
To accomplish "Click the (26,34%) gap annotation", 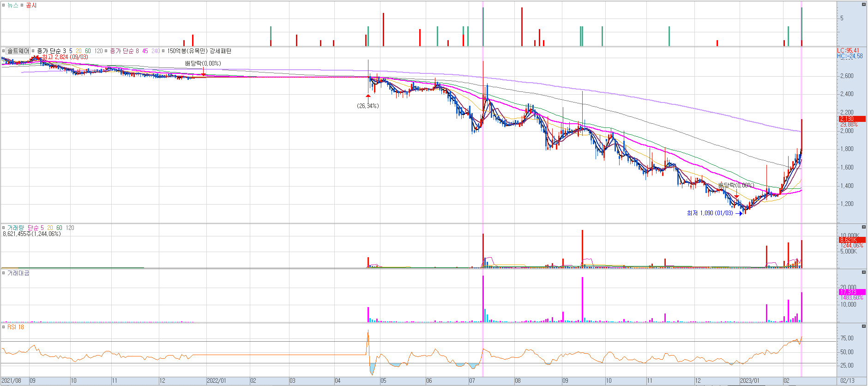I will point(368,106).
